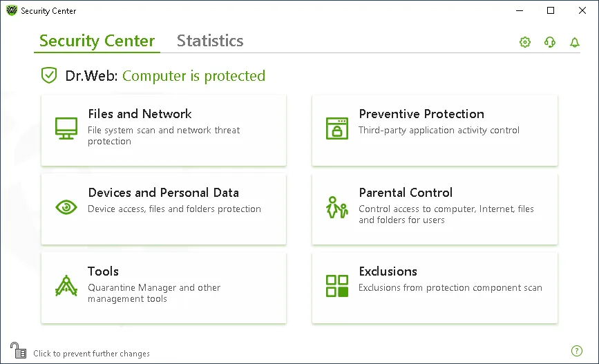Click the help question mark icon
This screenshot has height=364, width=599.
(x=577, y=351)
